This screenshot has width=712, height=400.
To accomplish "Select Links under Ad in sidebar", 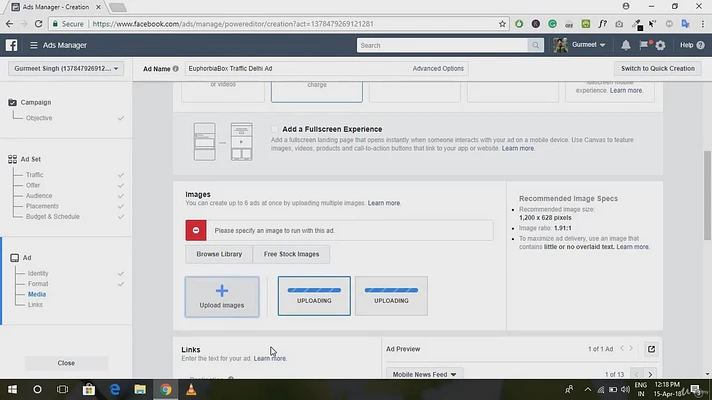I will pos(35,305).
